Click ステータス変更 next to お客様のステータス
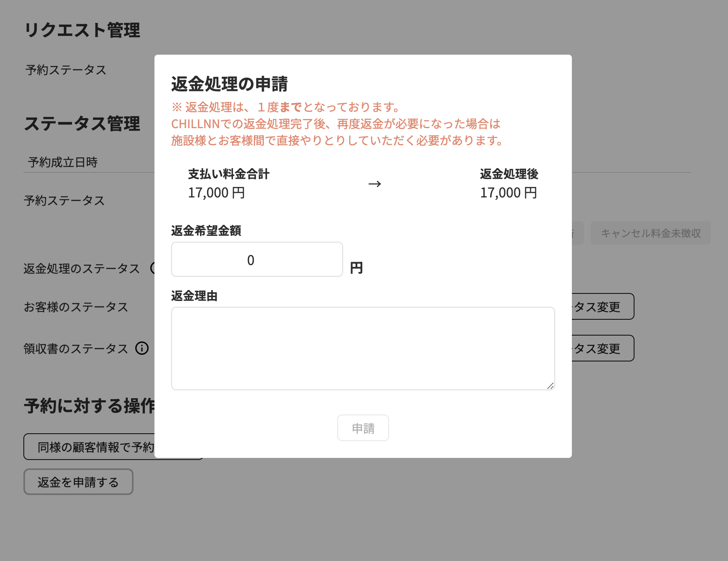This screenshot has width=728, height=561. tap(598, 307)
